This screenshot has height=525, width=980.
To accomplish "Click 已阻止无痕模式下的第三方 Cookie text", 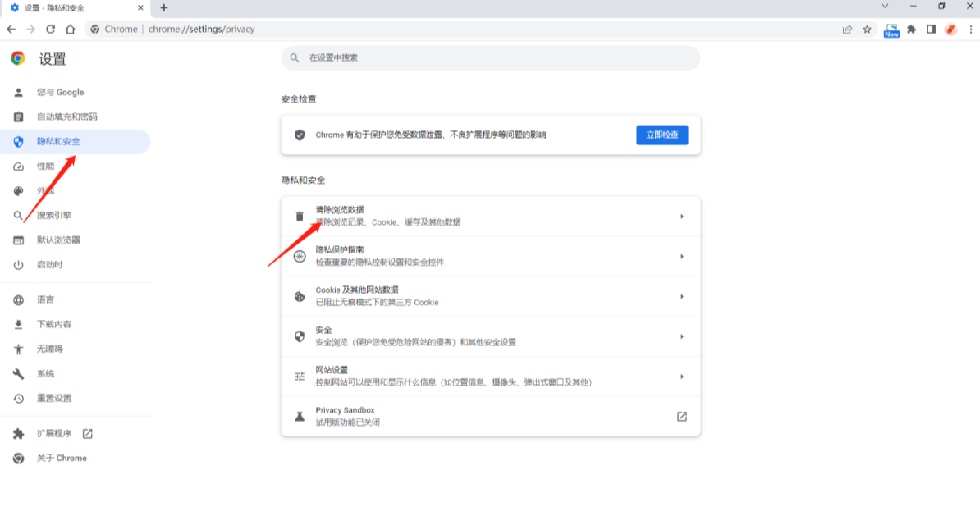I will (x=377, y=303).
